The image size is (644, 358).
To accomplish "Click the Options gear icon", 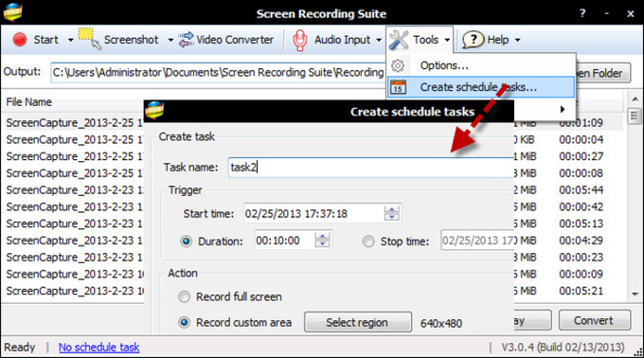I will click(x=398, y=65).
